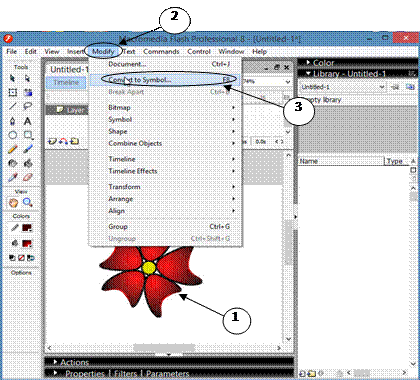Expand the Arrange submenu
420x380 pixels.
165,199
